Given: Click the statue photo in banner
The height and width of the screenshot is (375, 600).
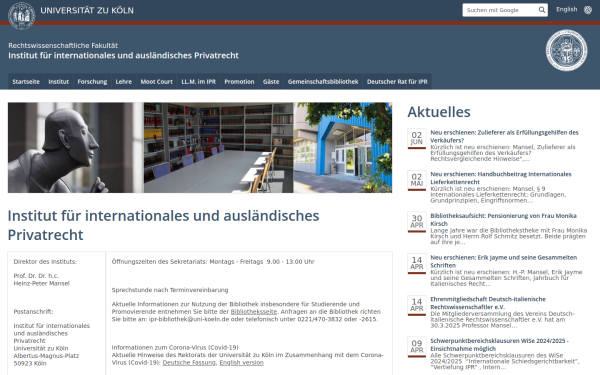Looking at the screenshot, I should (75, 147).
